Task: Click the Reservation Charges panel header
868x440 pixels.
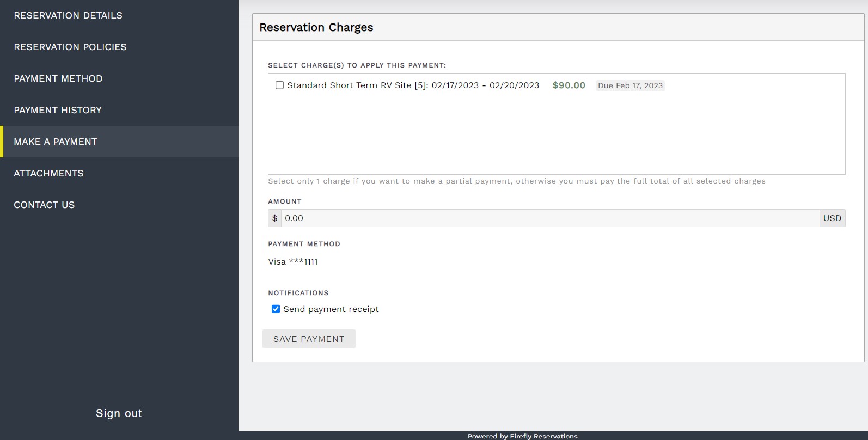Action: pos(316,27)
